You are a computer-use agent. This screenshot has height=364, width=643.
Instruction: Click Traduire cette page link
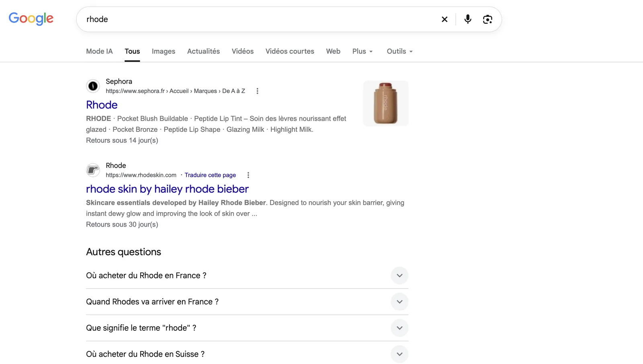pyautogui.click(x=210, y=175)
